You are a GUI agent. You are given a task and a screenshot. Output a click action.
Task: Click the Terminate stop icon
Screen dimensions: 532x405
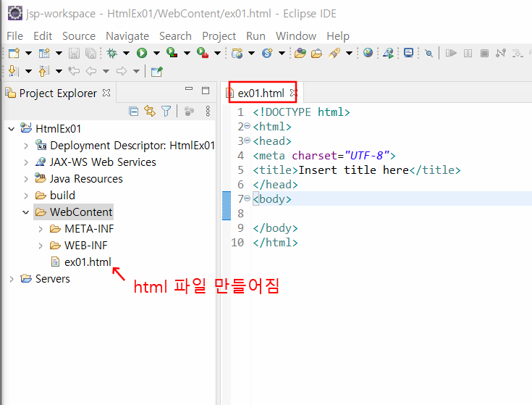click(484, 53)
